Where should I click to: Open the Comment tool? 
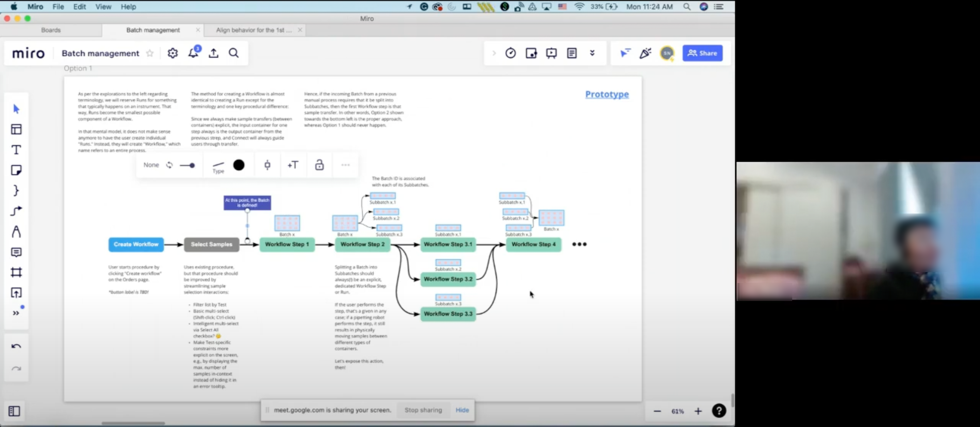(x=16, y=252)
